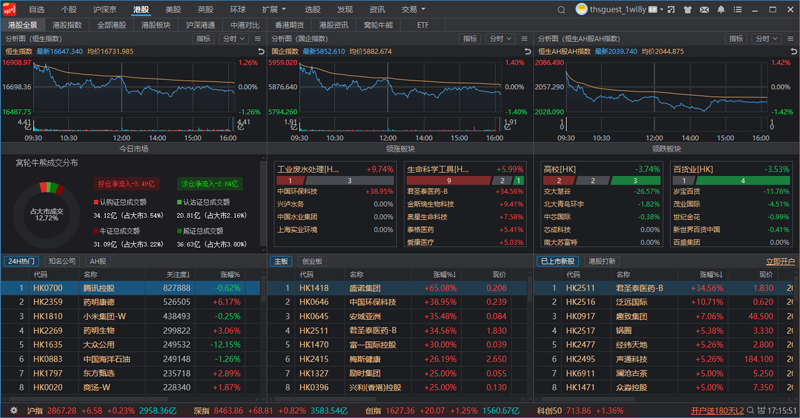Open the notification bell icon
This screenshot has width=800, height=418.
[x=721, y=10]
